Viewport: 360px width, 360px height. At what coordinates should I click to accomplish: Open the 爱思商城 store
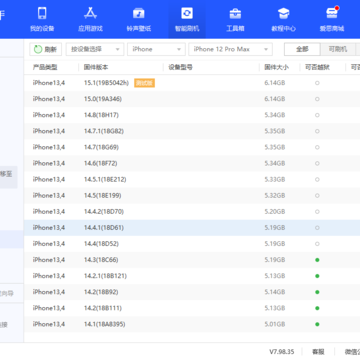pos(332,19)
